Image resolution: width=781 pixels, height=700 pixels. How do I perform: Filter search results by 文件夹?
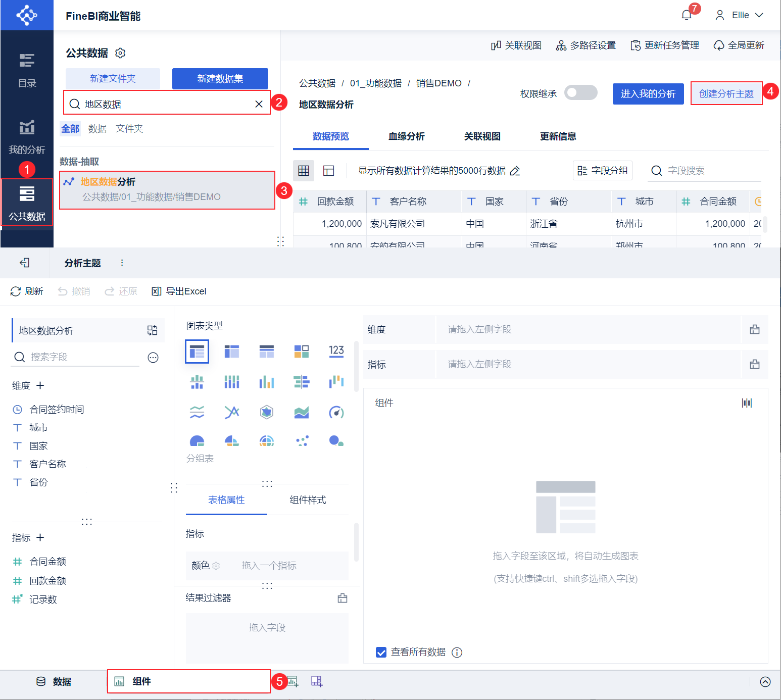129,129
